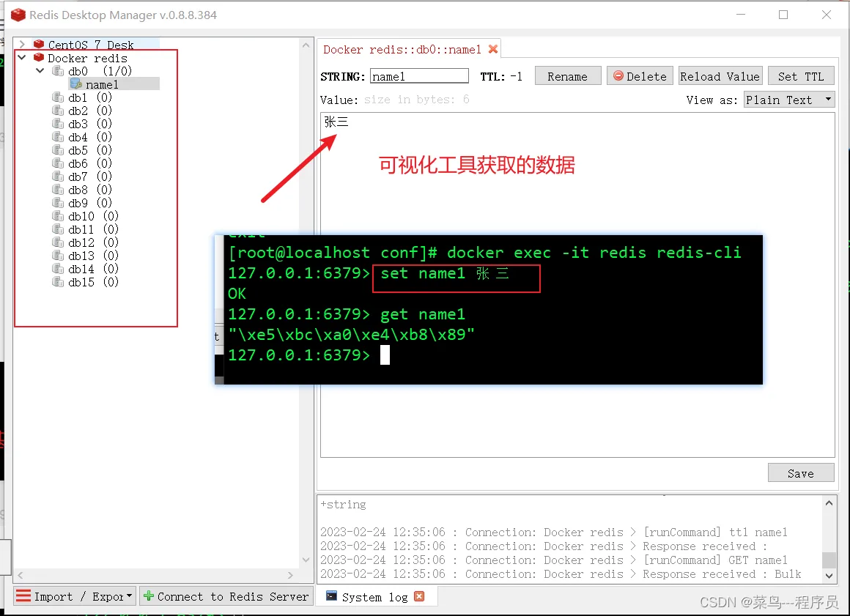The width and height of the screenshot is (850, 616).
Task: Click Connect to Redis Server button
Action: click(226, 596)
